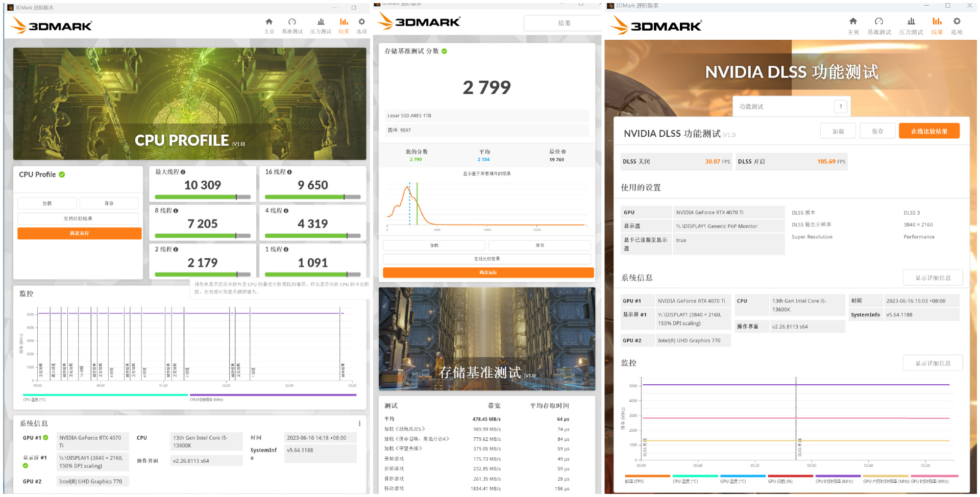
Task: Click 保存 button in storage window
Action: pos(540,245)
